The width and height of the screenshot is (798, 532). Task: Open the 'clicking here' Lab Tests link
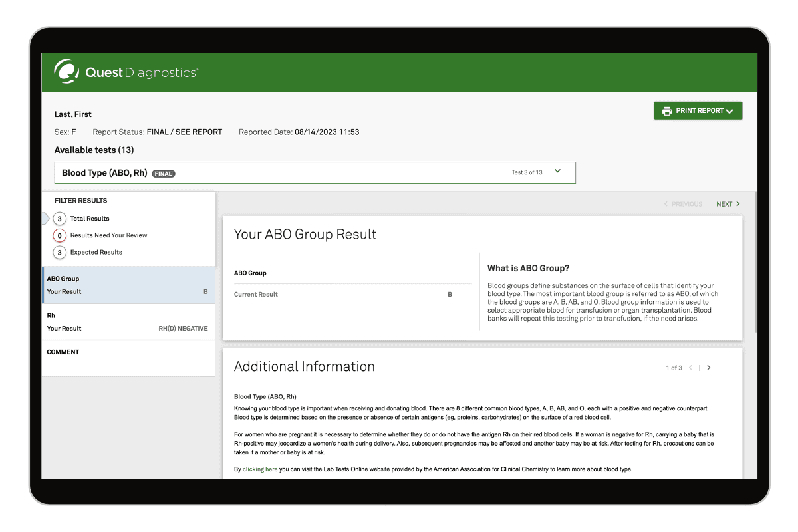pos(260,469)
